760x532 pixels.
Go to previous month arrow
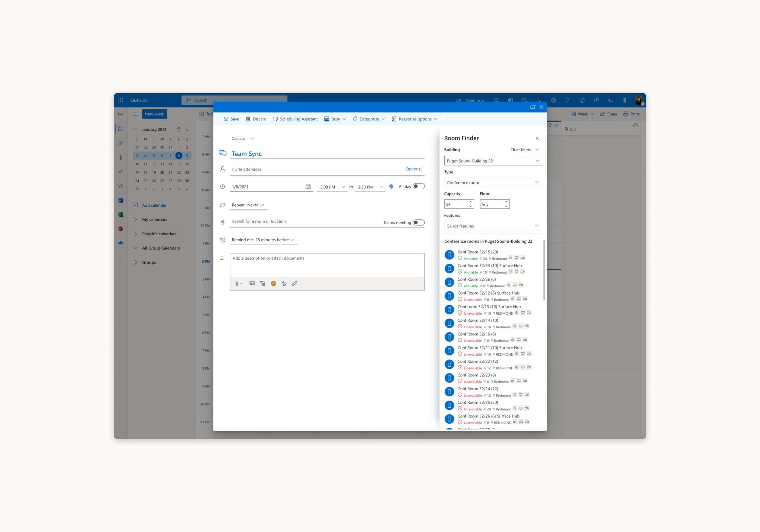pos(178,129)
